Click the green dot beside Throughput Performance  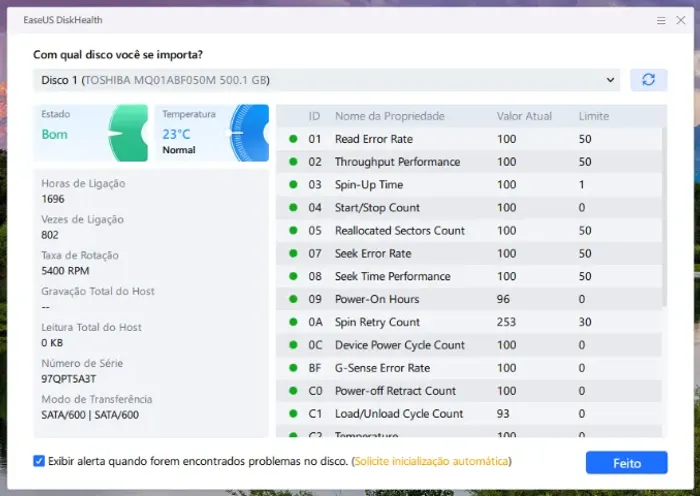pyautogui.click(x=293, y=162)
